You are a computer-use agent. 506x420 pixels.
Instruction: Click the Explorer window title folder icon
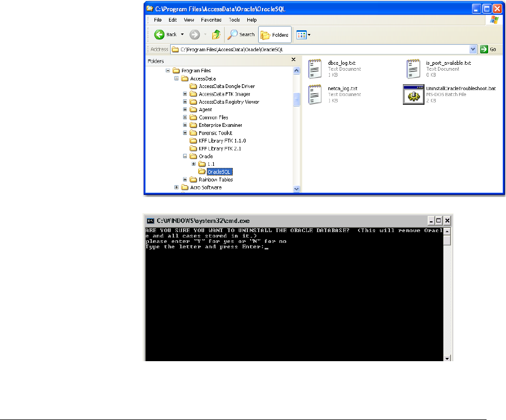pyautogui.click(x=150, y=9)
